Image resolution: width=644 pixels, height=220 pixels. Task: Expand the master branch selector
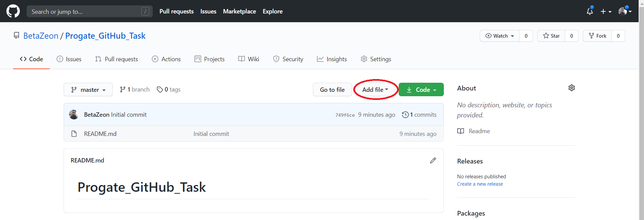88,90
